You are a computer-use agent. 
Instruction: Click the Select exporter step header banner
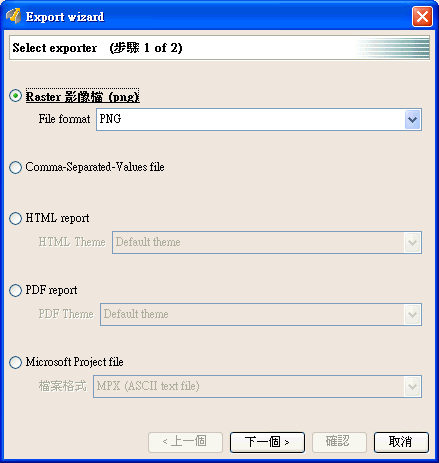coord(219,48)
